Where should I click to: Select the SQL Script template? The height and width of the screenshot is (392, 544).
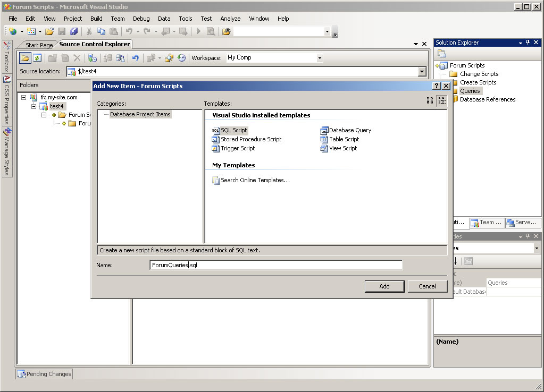coord(230,130)
